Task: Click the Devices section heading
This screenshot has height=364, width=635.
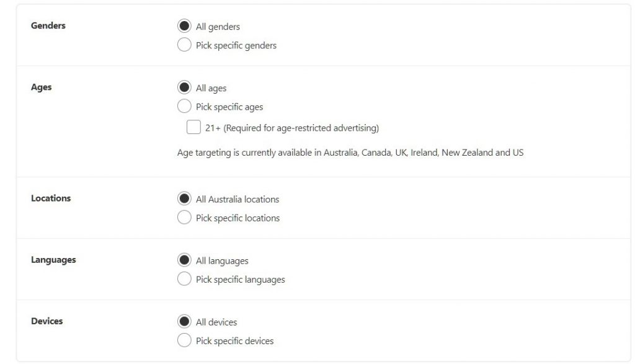Action: pyautogui.click(x=47, y=321)
